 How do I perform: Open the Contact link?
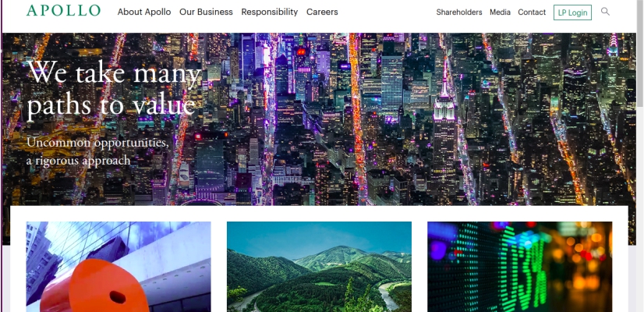(532, 12)
